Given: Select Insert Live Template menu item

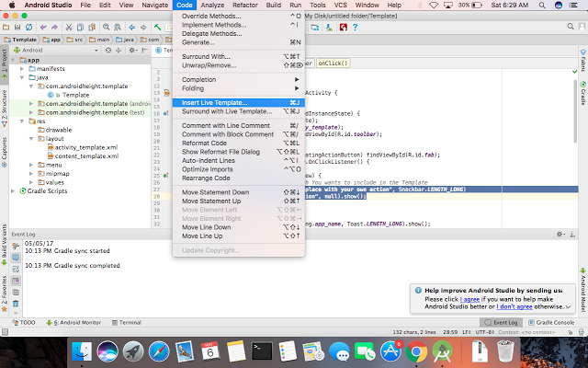Looking at the screenshot, I should (x=239, y=102).
